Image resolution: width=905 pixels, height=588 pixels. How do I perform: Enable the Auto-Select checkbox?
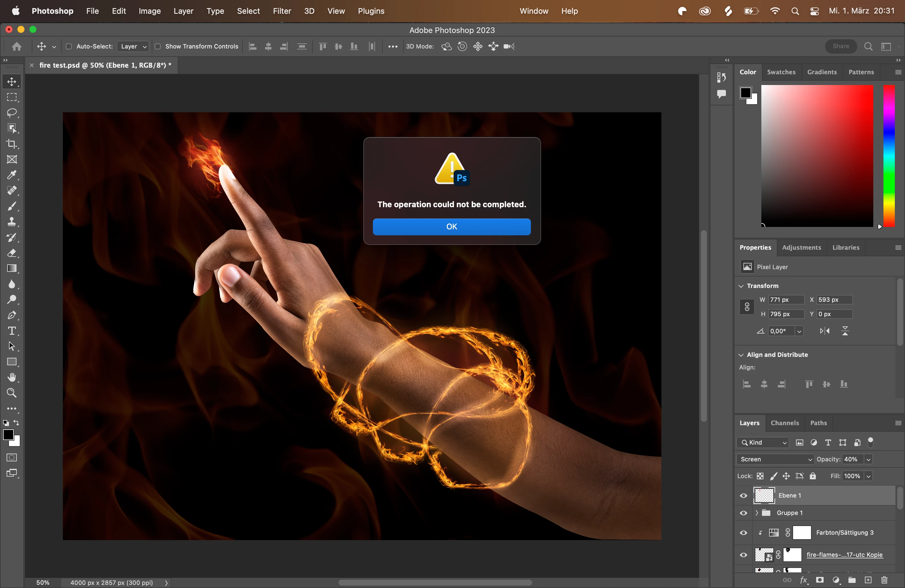click(x=69, y=46)
